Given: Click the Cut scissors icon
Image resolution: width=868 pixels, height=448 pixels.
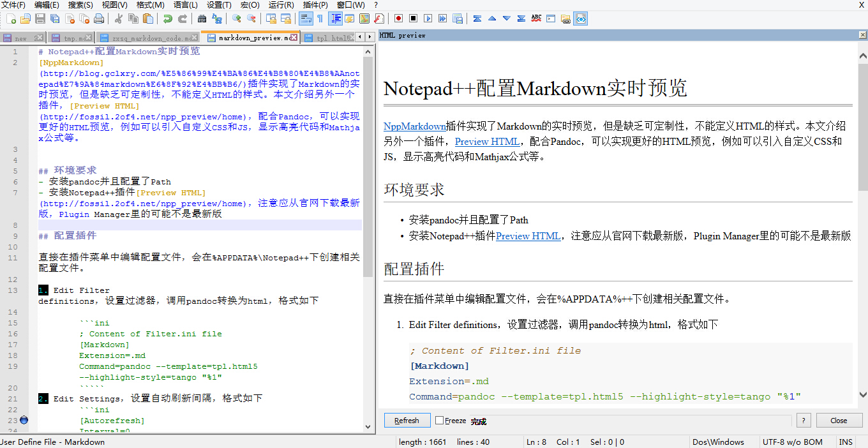Looking at the screenshot, I should (x=119, y=19).
